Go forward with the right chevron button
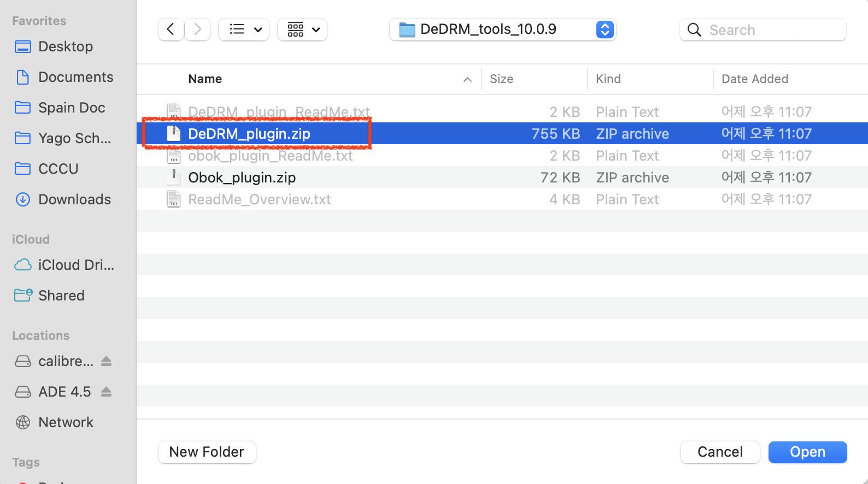 (x=197, y=29)
